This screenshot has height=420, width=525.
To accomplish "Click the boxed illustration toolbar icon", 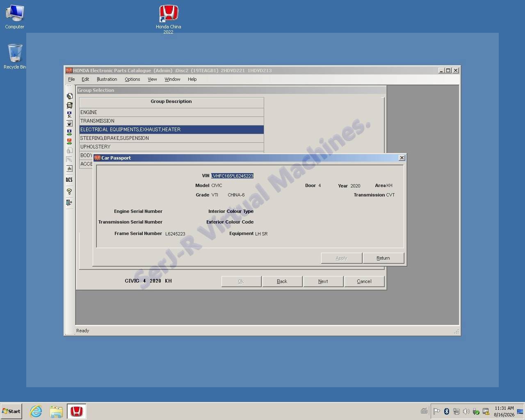I will point(69,168).
